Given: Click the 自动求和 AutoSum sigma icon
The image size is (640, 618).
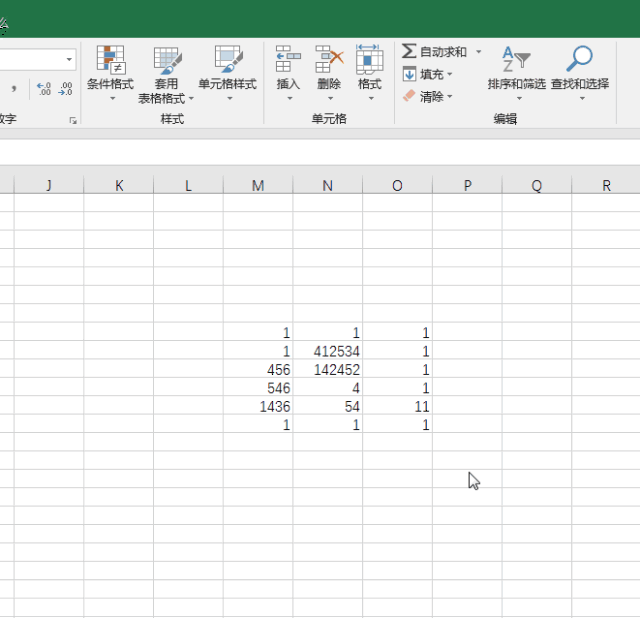Looking at the screenshot, I should pyautogui.click(x=409, y=51).
